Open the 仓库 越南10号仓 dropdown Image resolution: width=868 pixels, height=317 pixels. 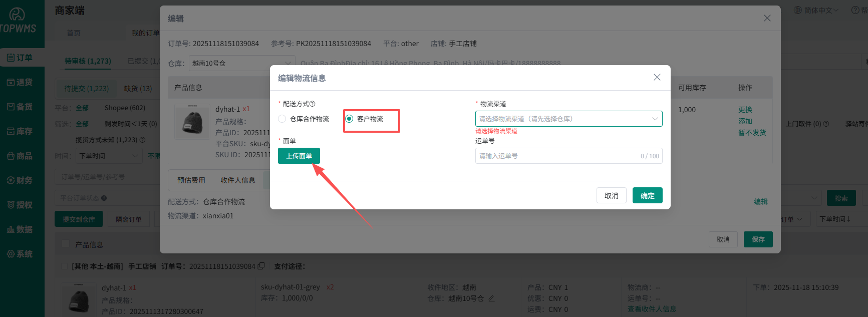click(x=241, y=63)
